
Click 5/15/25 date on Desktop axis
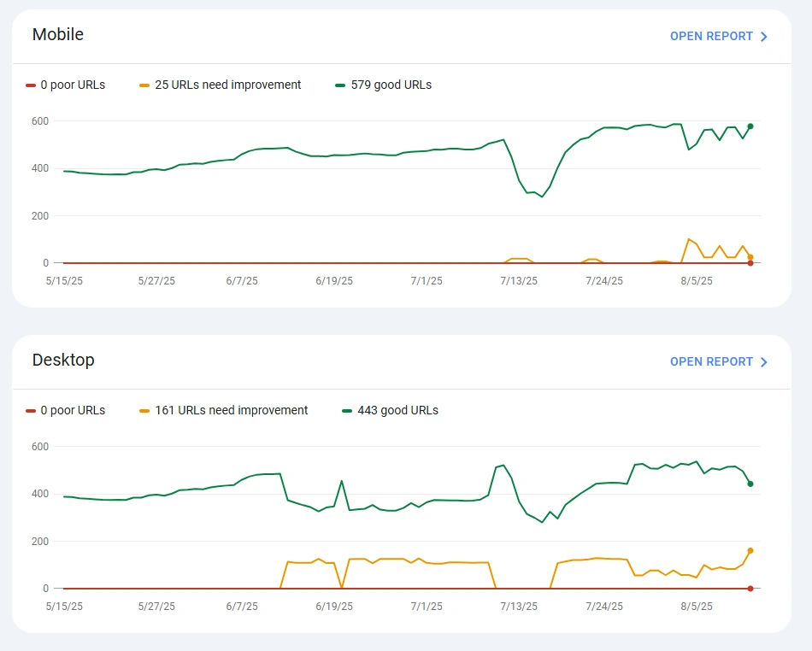pyautogui.click(x=64, y=607)
